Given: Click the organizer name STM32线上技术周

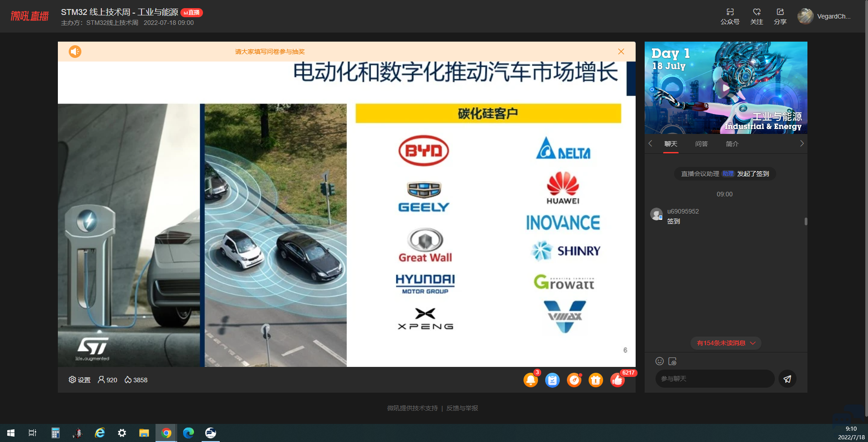Looking at the screenshot, I should (112, 23).
